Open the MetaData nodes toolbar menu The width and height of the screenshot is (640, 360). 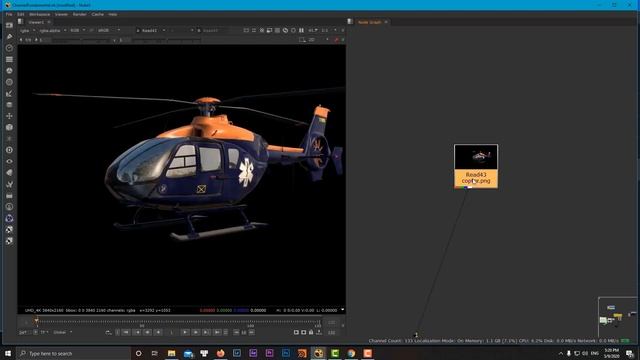9,173
